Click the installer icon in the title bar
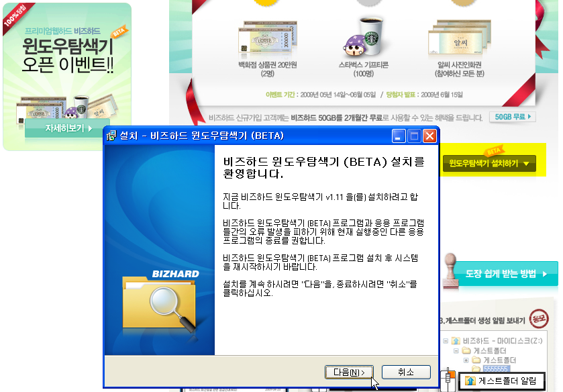The height and width of the screenshot is (392, 563). 111,136
